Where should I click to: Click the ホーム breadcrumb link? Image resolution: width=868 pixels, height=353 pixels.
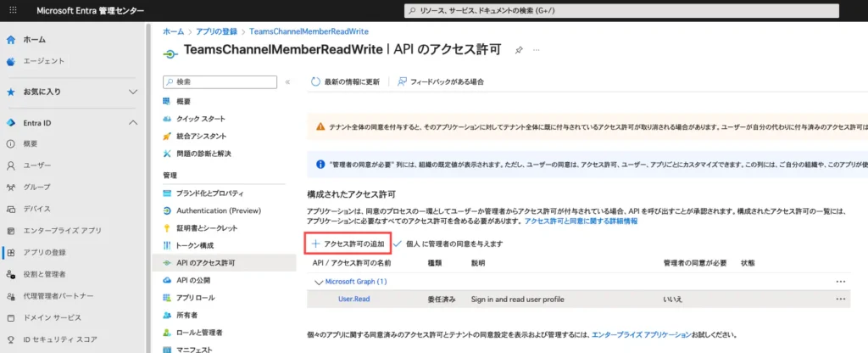tap(173, 31)
